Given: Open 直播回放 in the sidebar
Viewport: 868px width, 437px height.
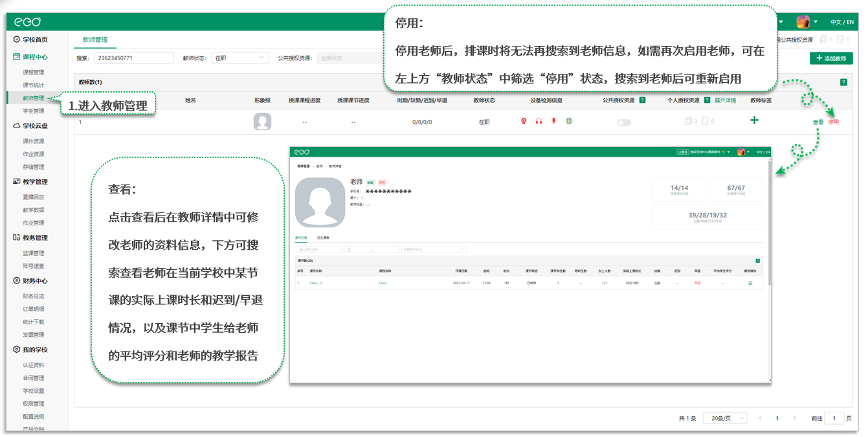Looking at the screenshot, I should click(34, 197).
